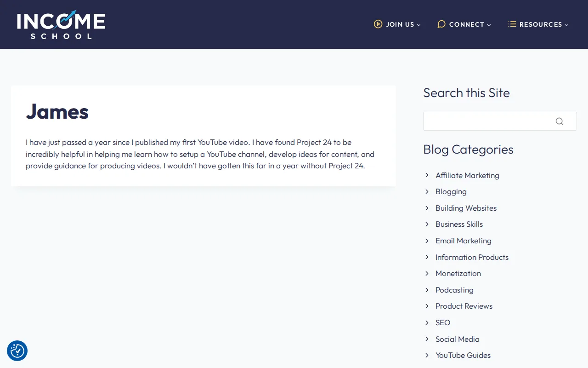Viewport: 588px width, 368px height.
Task: View the Business Skills category
Action: (459, 224)
